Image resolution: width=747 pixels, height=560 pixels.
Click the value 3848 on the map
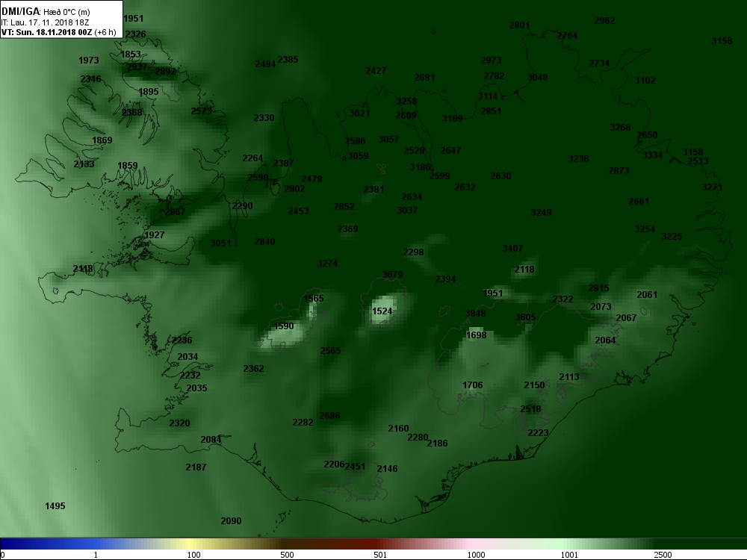tap(475, 314)
